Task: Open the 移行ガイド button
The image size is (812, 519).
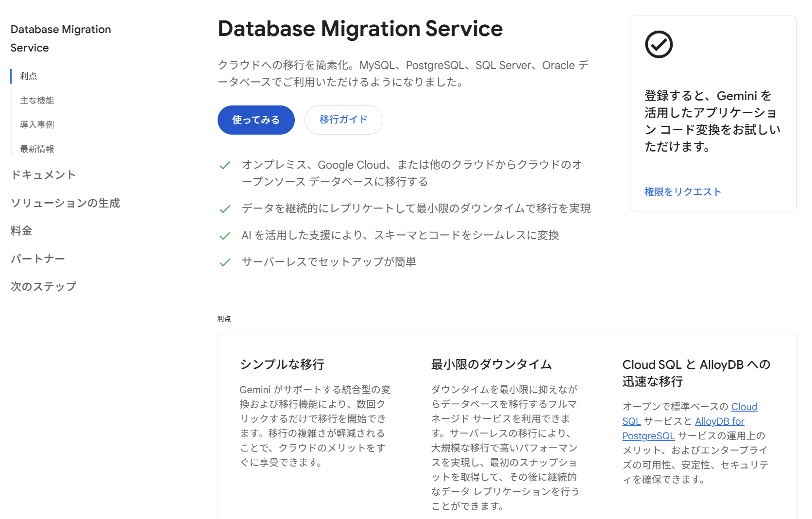Action: click(343, 120)
